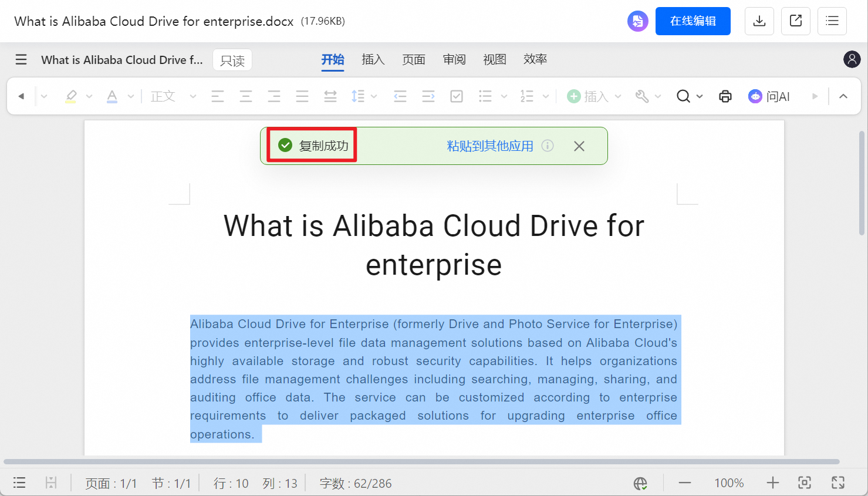Image resolution: width=868 pixels, height=496 pixels.
Task: Click the 节: 1/1 section indicator
Action: coord(171,483)
